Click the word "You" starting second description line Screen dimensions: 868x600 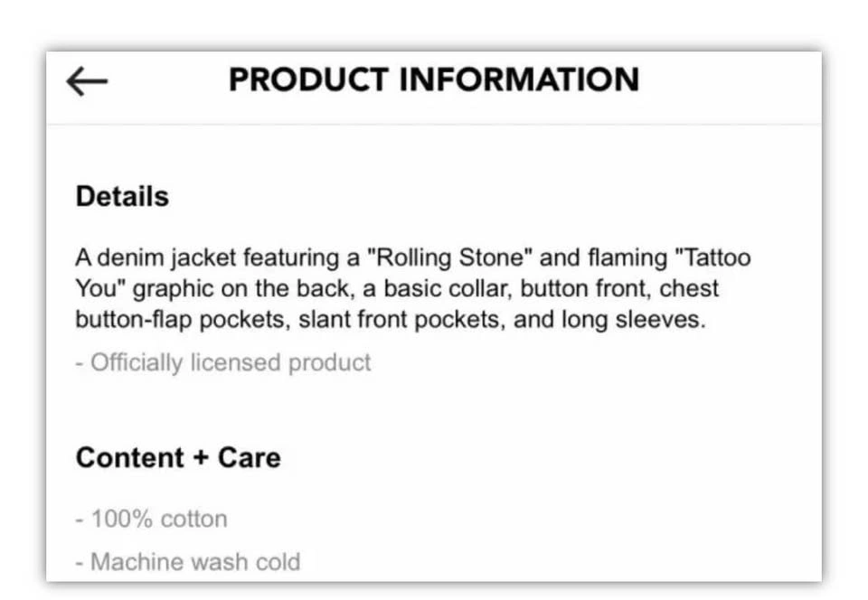92,289
